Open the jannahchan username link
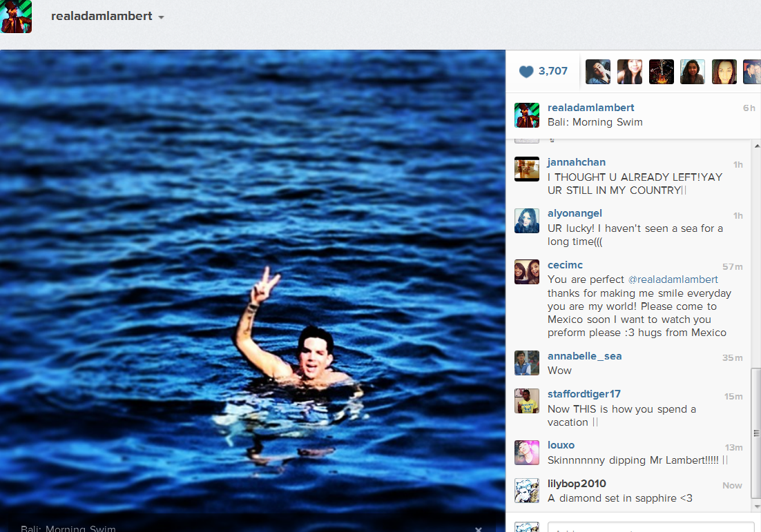Image resolution: width=761 pixels, height=532 pixels. point(576,162)
